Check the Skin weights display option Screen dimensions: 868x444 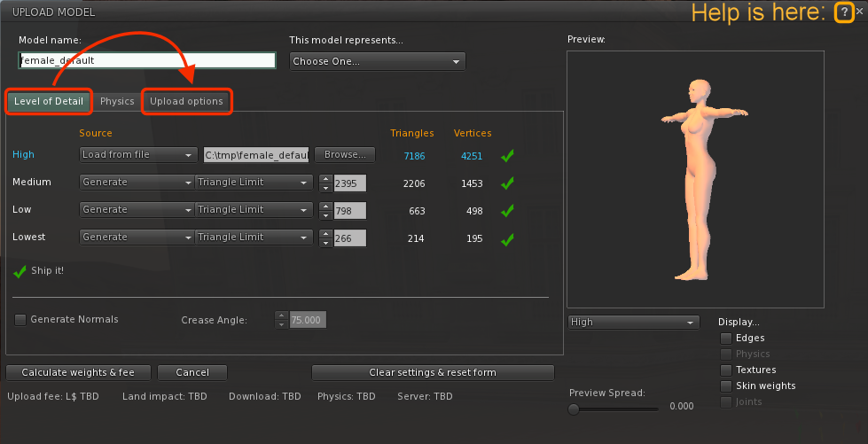click(726, 386)
